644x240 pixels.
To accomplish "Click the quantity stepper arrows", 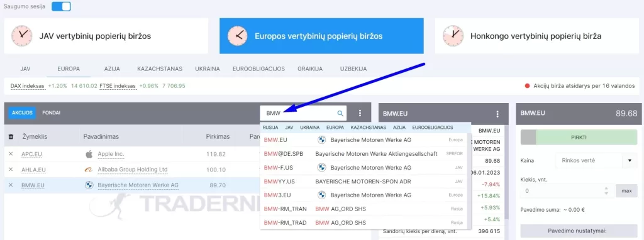I will click(x=607, y=191).
